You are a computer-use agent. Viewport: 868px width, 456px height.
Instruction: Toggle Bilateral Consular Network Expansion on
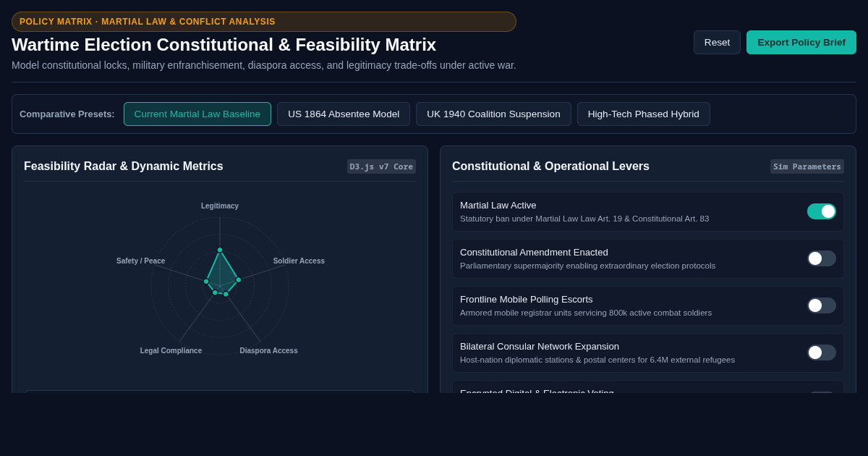822,352
